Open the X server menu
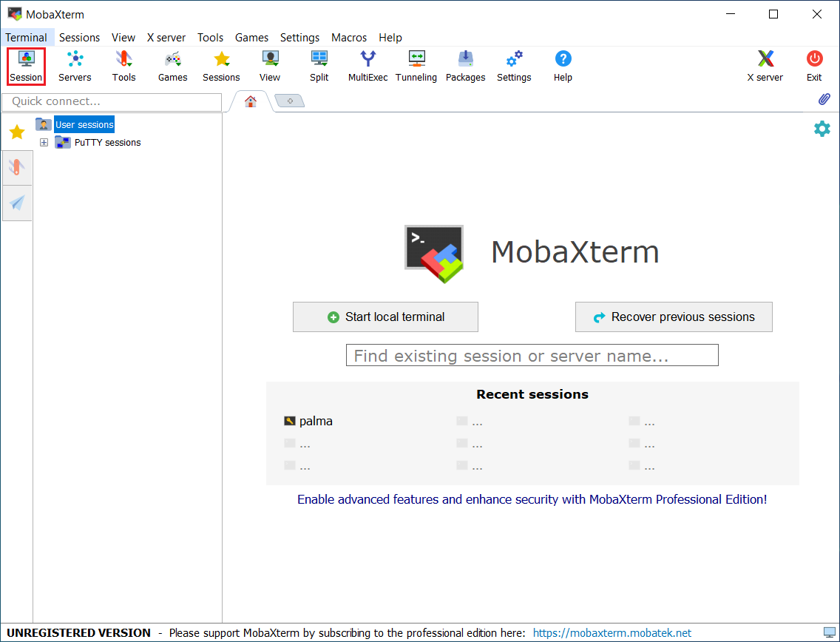The image size is (840, 642). [x=166, y=38]
